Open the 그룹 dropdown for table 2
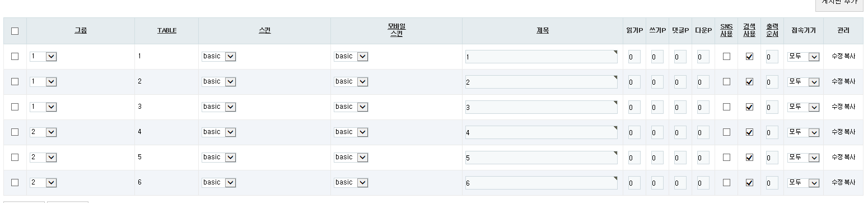 (x=44, y=81)
